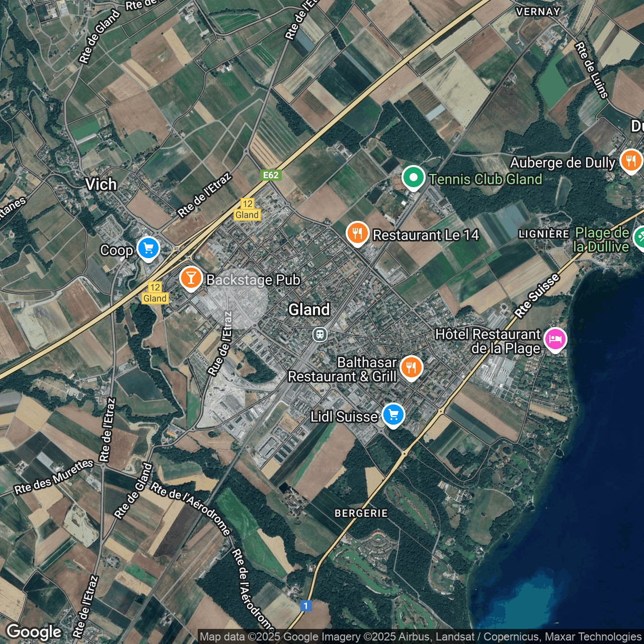Viewport: 644px width, 644px height.
Task: Click the Backstage Pub cocktail icon
Action: coord(191,278)
